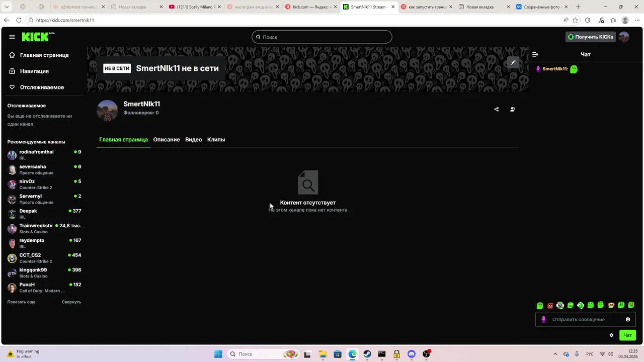
Task: Click the green Чат send button
Action: (x=627, y=335)
